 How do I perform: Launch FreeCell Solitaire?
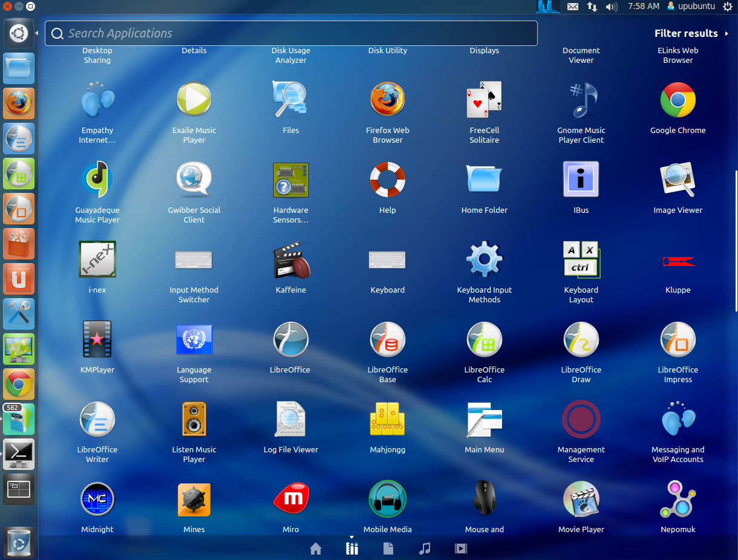[484, 100]
